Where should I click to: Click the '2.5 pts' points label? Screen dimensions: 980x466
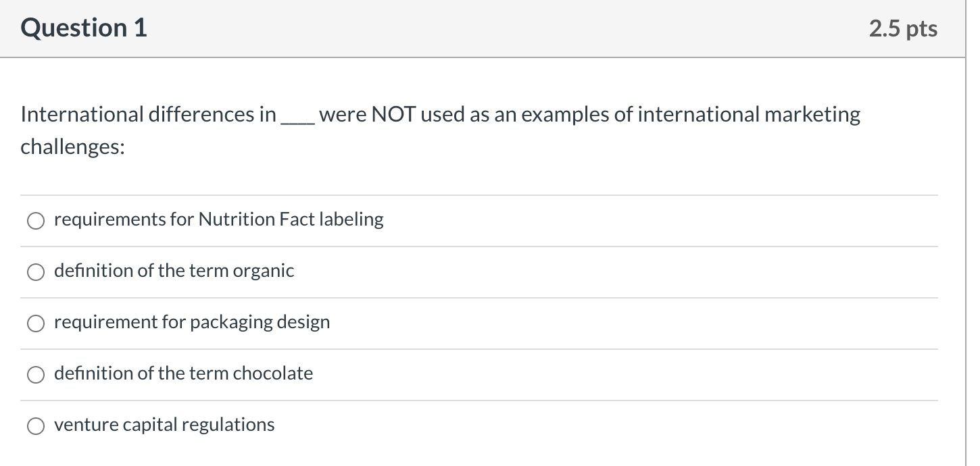[902, 28]
